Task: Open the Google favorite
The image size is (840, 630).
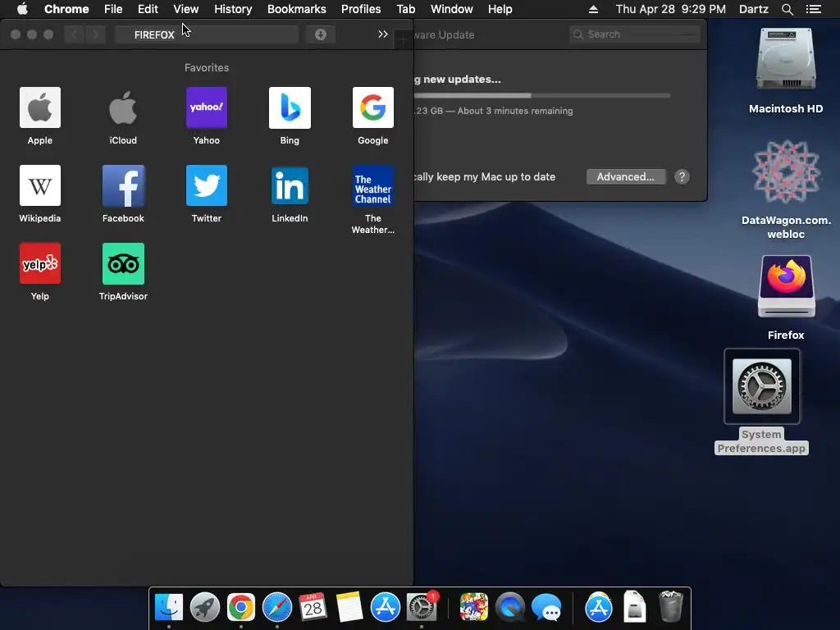Action: click(x=373, y=107)
